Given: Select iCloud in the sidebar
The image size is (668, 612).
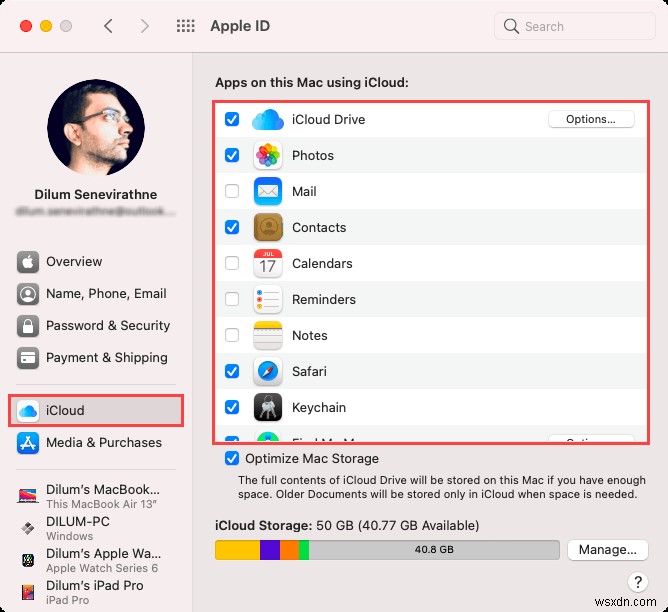Looking at the screenshot, I should (96, 411).
